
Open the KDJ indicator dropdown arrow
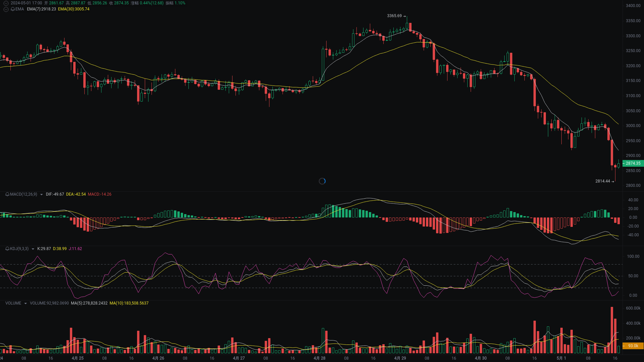coord(33,249)
